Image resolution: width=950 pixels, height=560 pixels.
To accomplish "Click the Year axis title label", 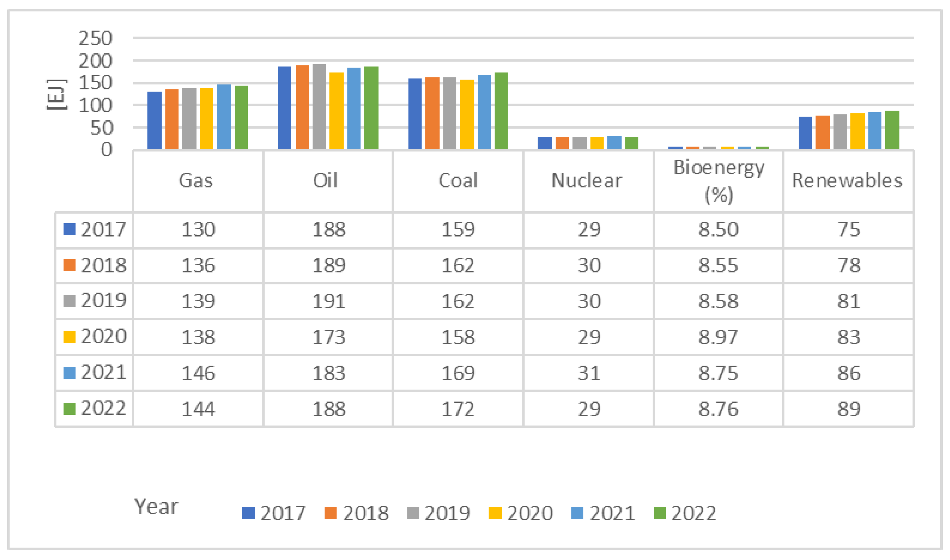I will (x=156, y=507).
